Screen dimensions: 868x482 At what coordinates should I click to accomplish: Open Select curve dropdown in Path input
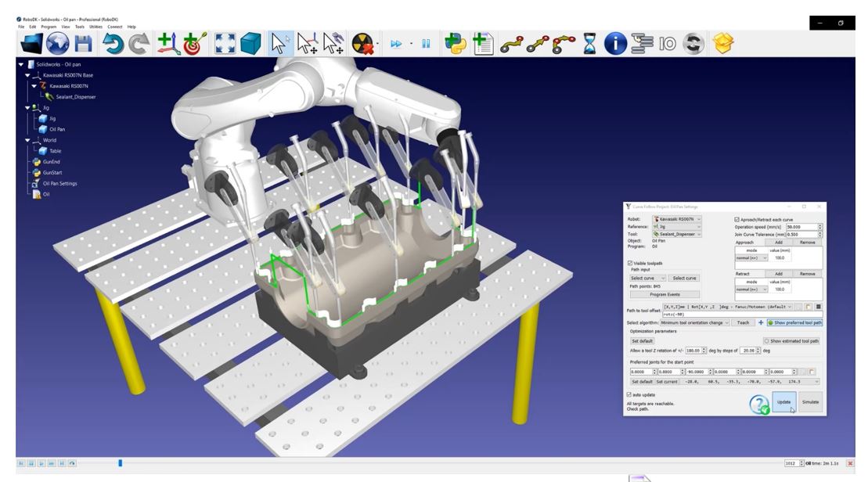tap(648, 278)
